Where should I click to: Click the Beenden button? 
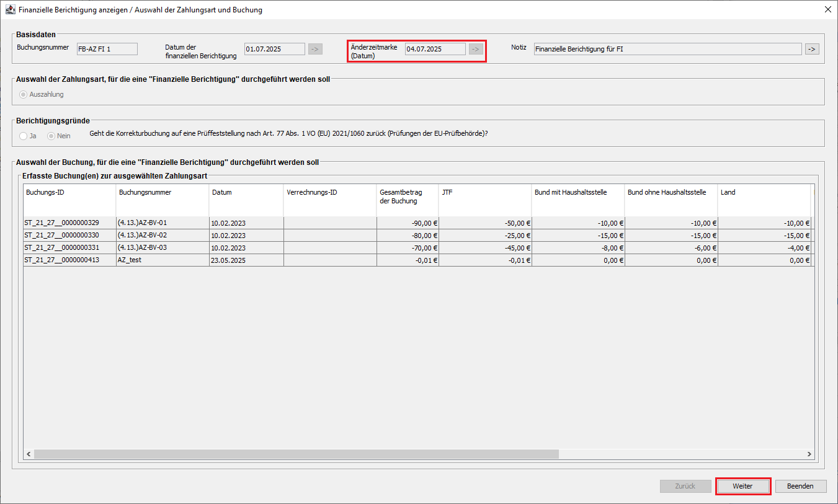800,486
